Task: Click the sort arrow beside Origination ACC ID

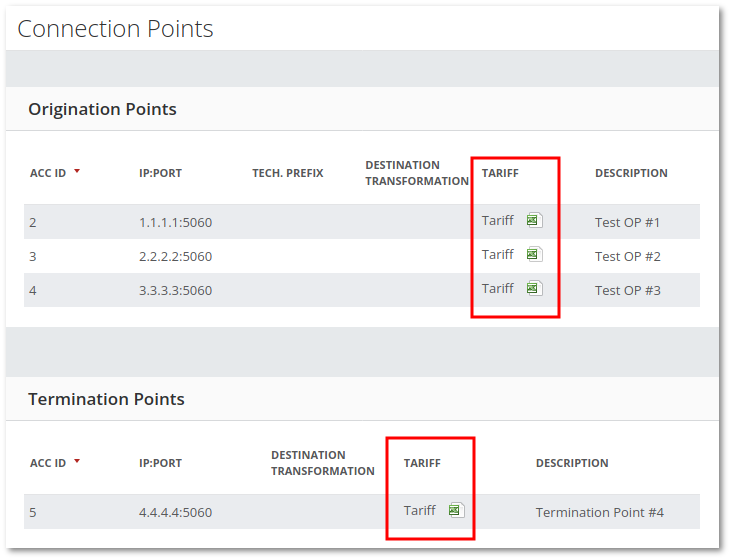Action: 77,171
